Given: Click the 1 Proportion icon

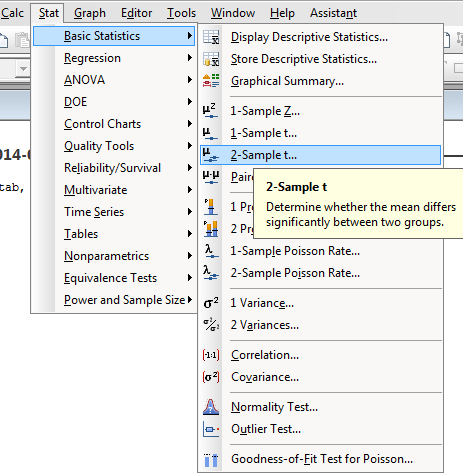Looking at the screenshot, I should tap(211, 207).
